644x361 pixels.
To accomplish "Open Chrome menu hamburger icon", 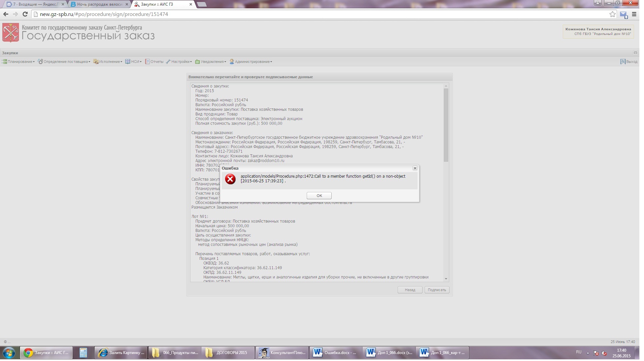I will click(634, 14).
